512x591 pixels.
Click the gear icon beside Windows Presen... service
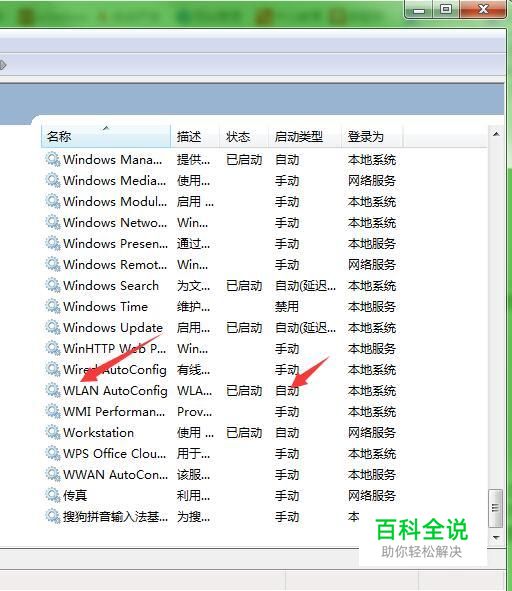click(x=53, y=243)
